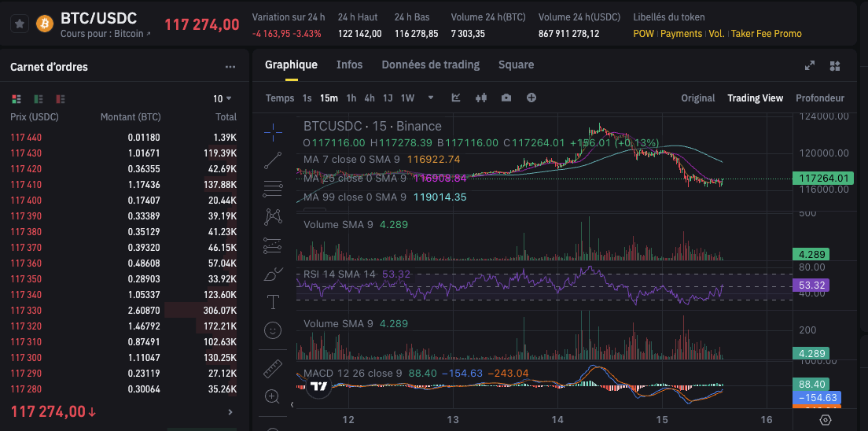Click the MA 7 close indicator legend
The image size is (868, 431).
382,160
